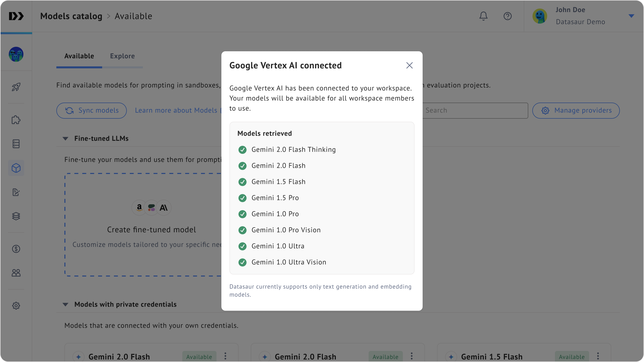Open the John Doe account dropdown
Screen dimensions: 644x362
coord(631,16)
